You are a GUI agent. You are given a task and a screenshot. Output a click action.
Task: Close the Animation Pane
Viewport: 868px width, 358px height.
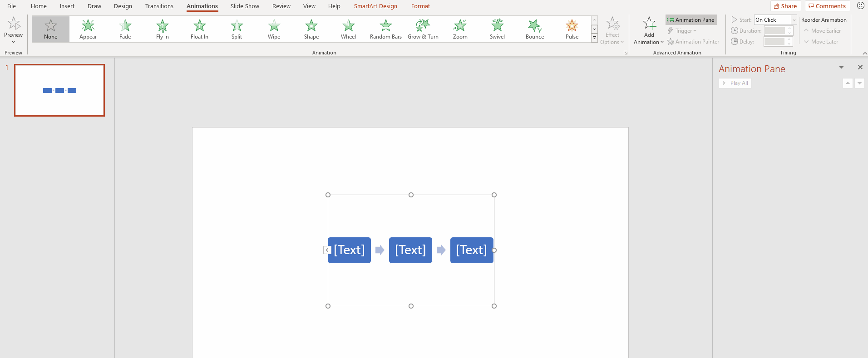tap(860, 67)
